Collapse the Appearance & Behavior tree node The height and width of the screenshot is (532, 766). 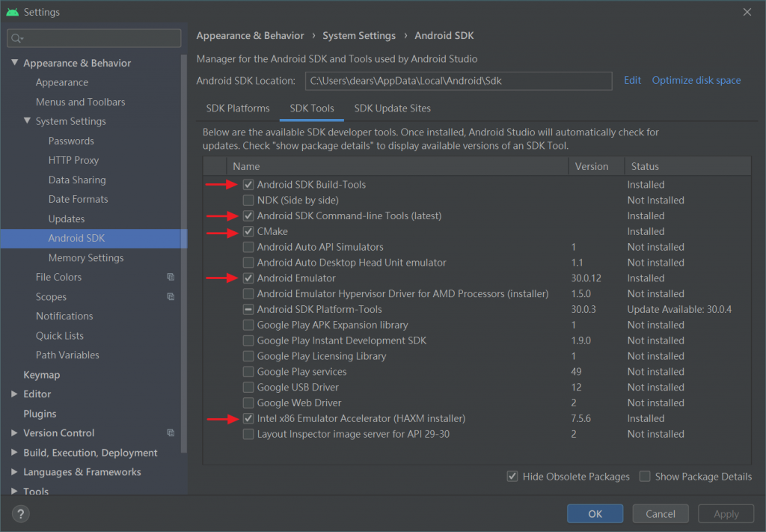coord(15,63)
